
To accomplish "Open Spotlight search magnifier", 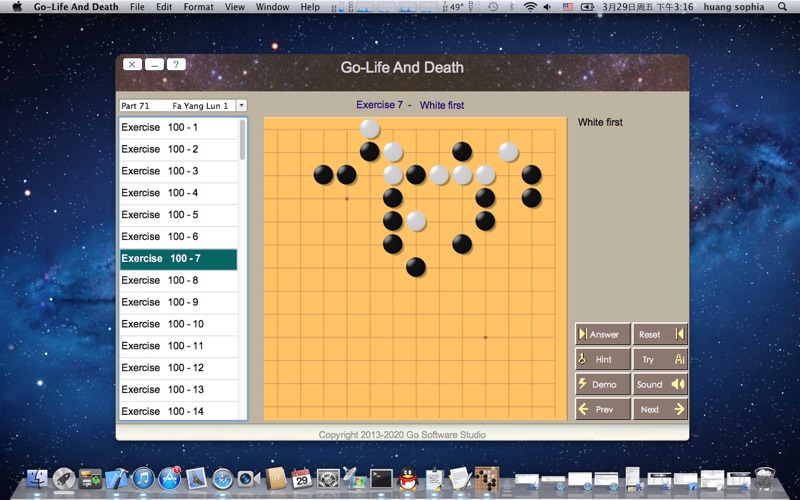I will coord(782,7).
